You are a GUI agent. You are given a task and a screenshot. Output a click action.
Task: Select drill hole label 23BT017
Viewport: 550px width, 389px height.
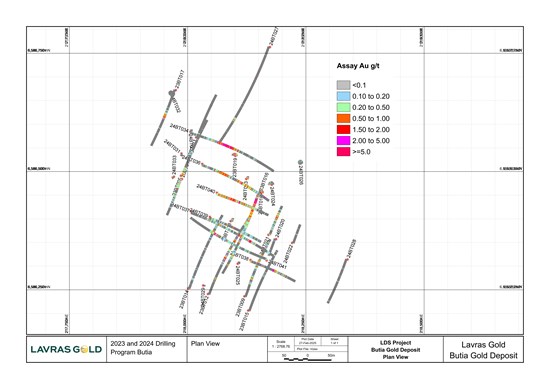[x=180, y=79]
